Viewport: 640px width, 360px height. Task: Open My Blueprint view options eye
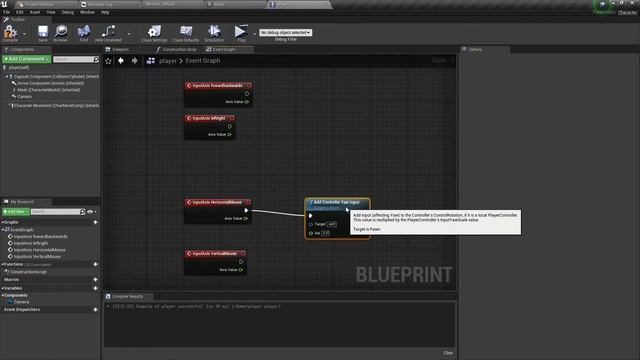[x=91, y=211]
